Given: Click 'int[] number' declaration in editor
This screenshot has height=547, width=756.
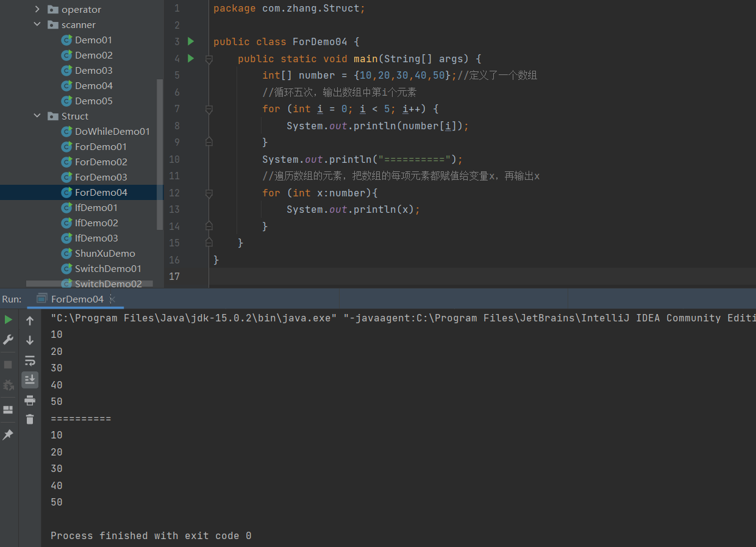Looking at the screenshot, I should (x=299, y=76).
